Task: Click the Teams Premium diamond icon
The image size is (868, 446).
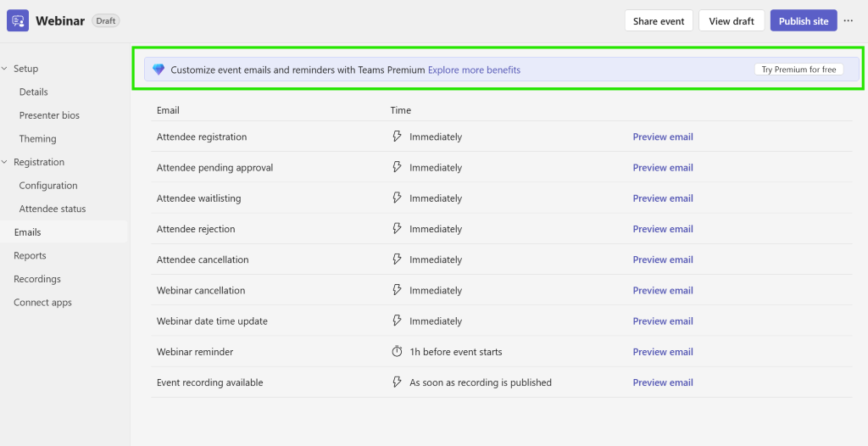Action: 159,70
